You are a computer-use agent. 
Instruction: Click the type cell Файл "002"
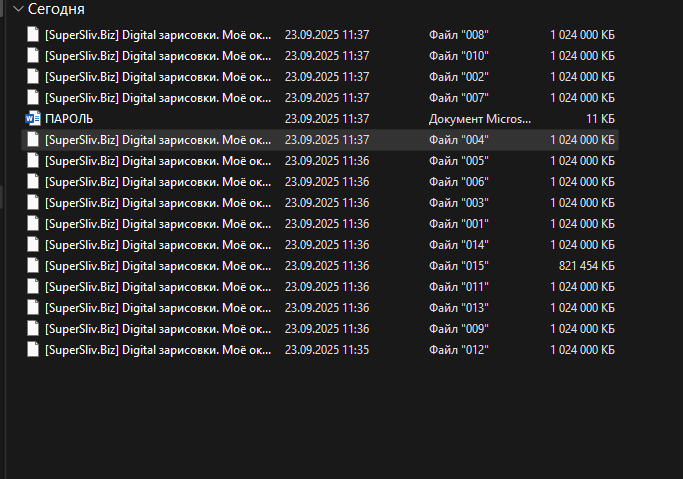coord(459,77)
